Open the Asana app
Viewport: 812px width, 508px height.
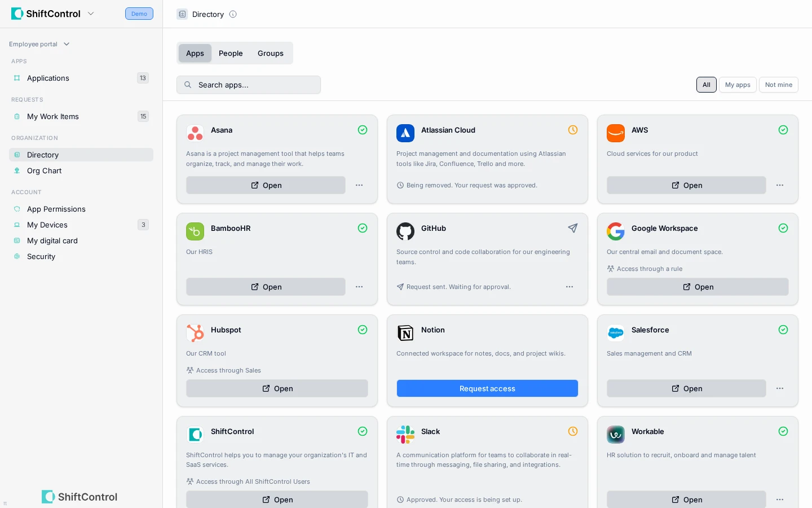coord(266,185)
